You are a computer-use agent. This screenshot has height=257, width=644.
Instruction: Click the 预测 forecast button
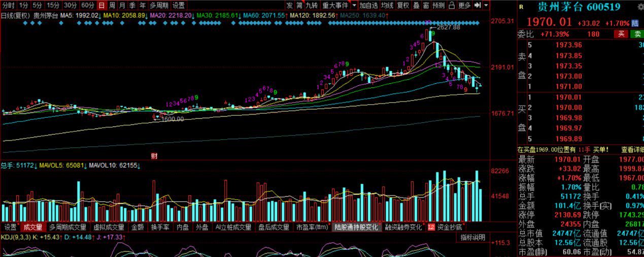[x=438, y=5]
